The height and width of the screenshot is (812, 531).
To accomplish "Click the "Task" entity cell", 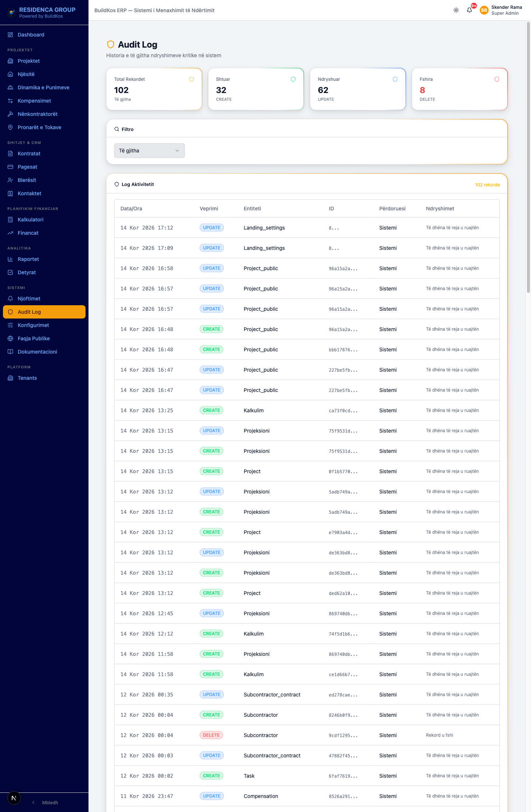I will 249,776.
